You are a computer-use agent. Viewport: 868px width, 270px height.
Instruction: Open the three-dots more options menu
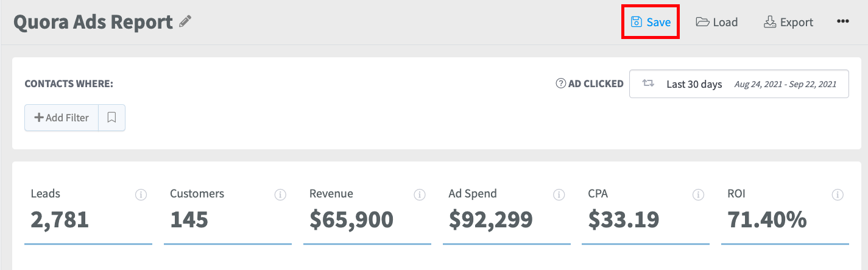point(843,21)
